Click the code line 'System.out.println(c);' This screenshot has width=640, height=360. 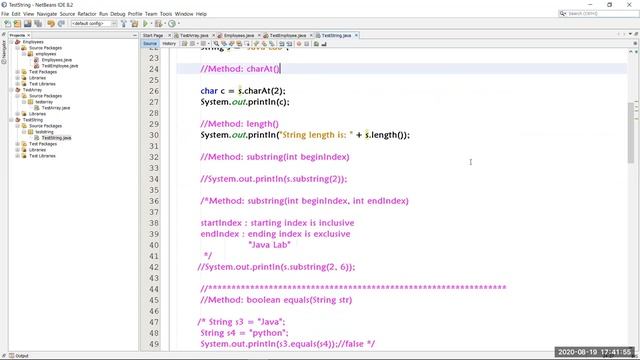[245, 102]
